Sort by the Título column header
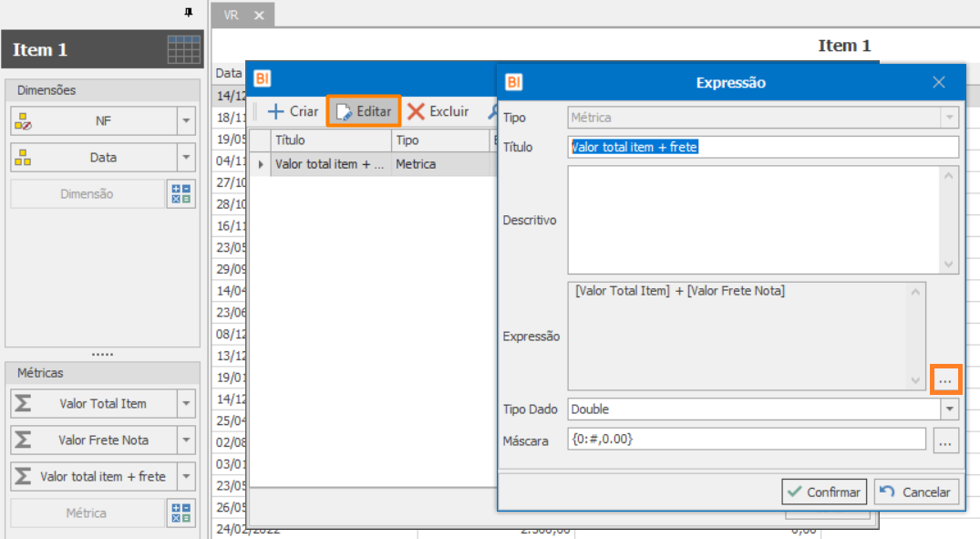This screenshot has height=539, width=980. point(331,140)
